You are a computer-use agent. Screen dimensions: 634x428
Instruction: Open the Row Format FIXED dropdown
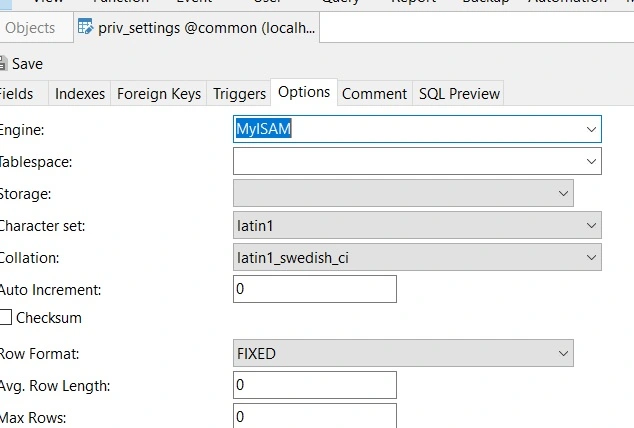(x=403, y=353)
